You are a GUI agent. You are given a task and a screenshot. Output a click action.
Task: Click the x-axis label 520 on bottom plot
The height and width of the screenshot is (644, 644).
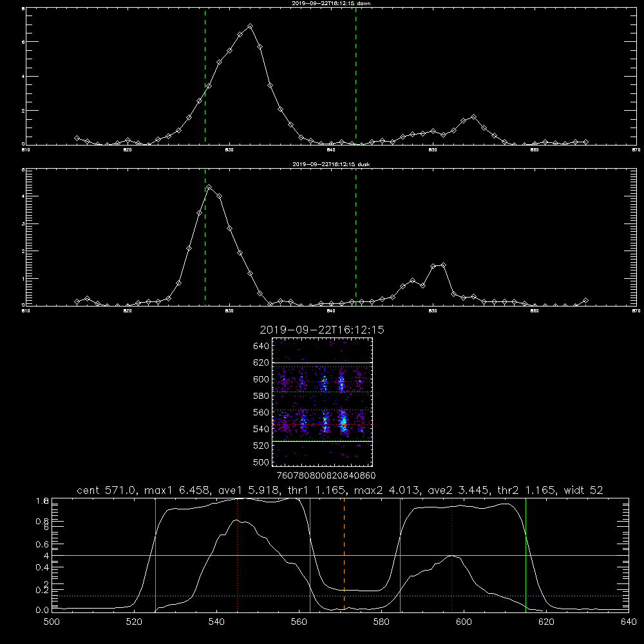[134, 622]
